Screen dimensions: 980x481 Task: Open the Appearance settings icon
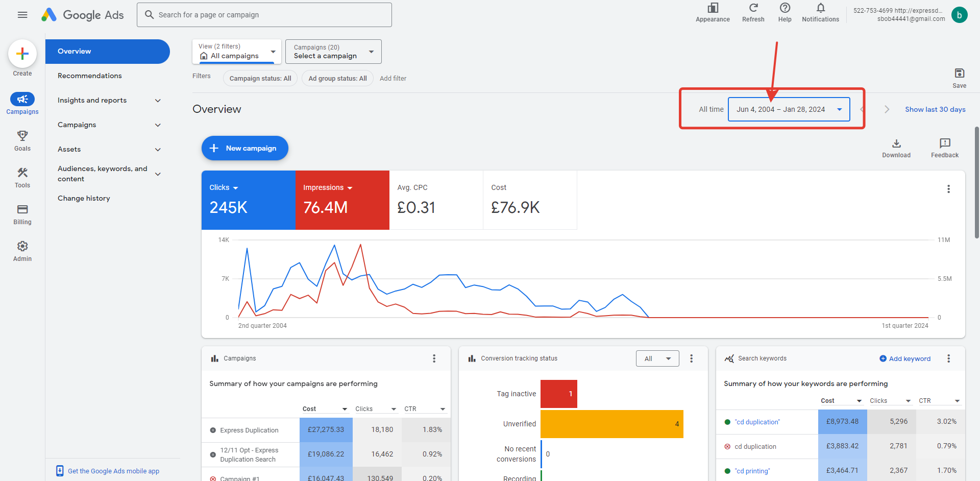(x=713, y=8)
